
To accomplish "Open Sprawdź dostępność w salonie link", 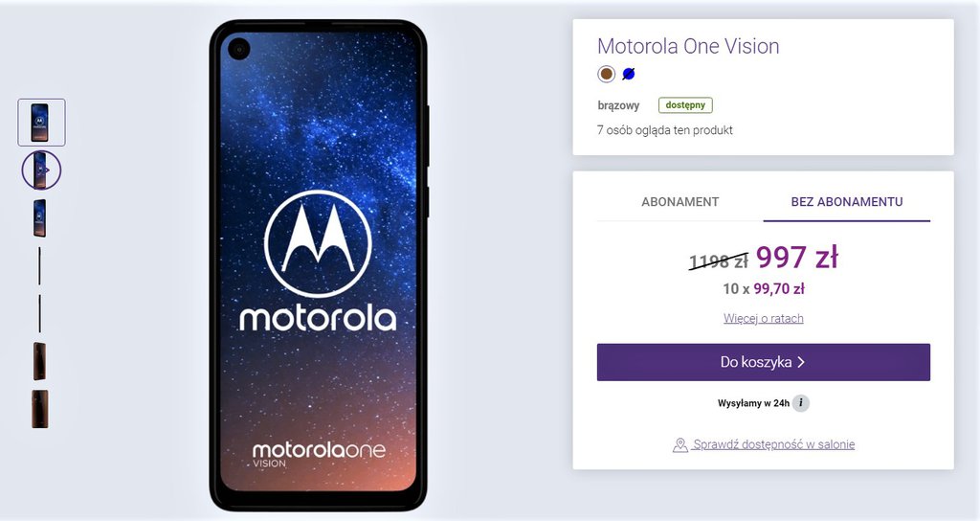I will click(773, 444).
